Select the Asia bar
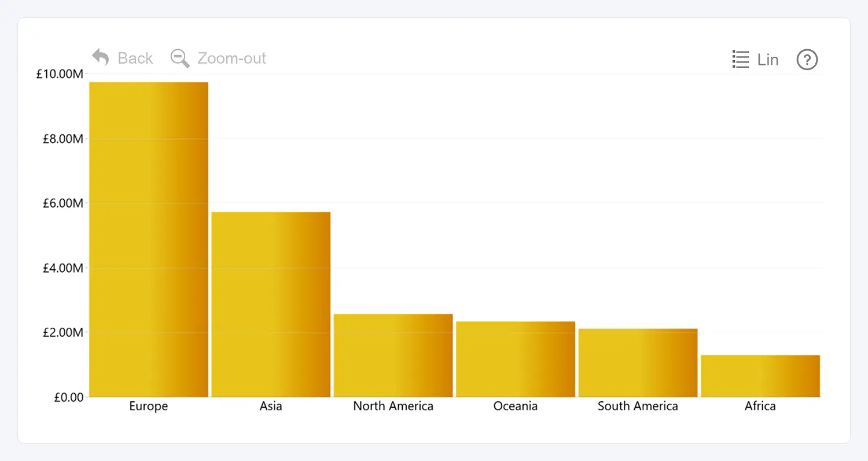Screen dimensions: 868x461 [x=271, y=304]
